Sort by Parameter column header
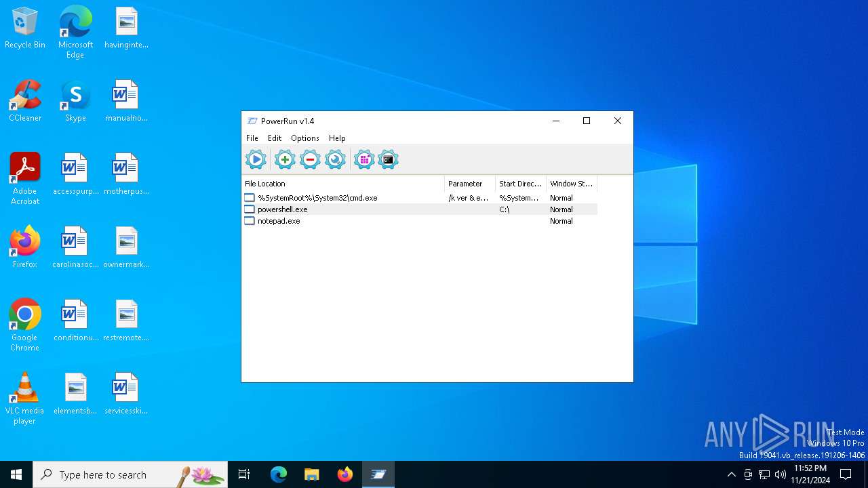Viewport: 868px width, 488px height. click(470, 184)
